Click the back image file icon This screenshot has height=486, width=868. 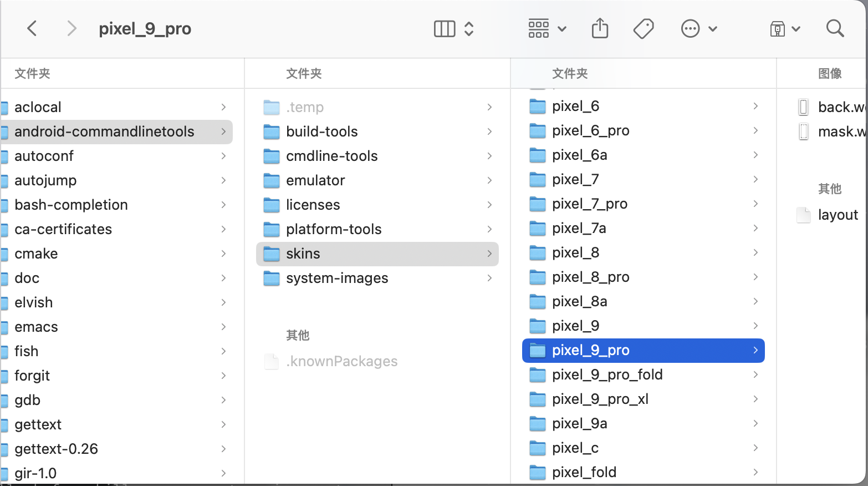(804, 107)
